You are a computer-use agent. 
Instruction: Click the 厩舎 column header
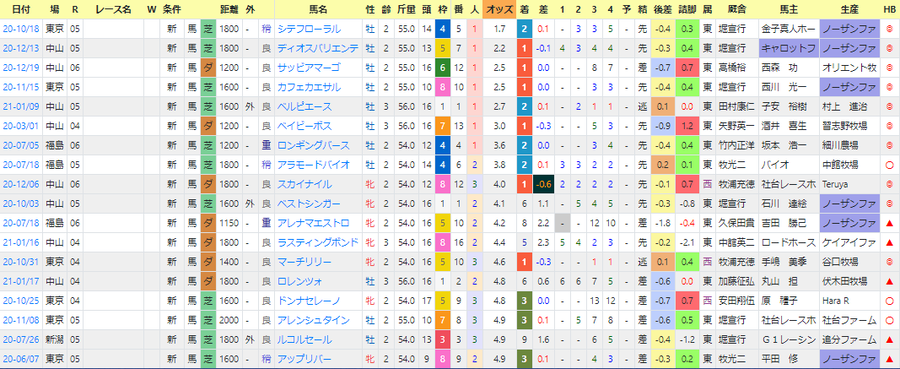pos(736,9)
